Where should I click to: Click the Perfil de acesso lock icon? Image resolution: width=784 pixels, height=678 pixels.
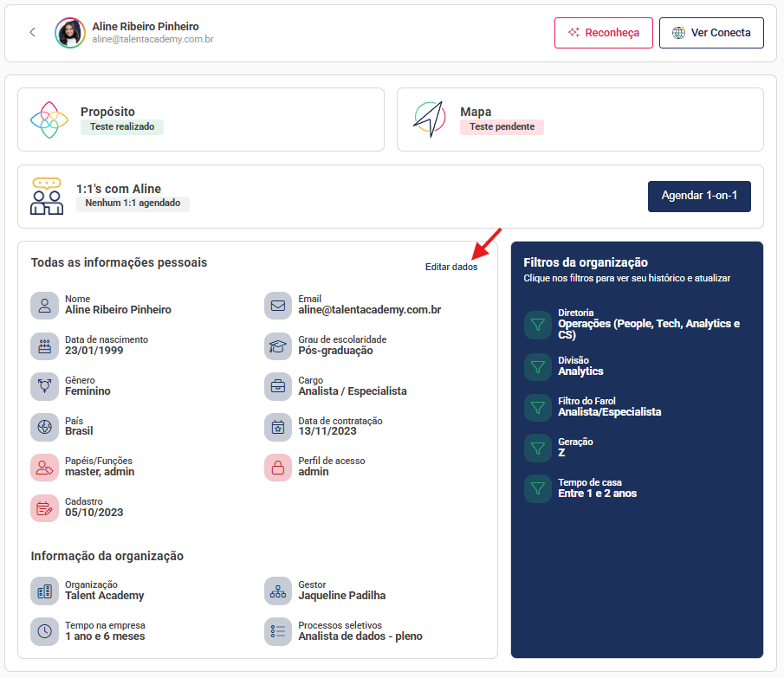point(278,468)
